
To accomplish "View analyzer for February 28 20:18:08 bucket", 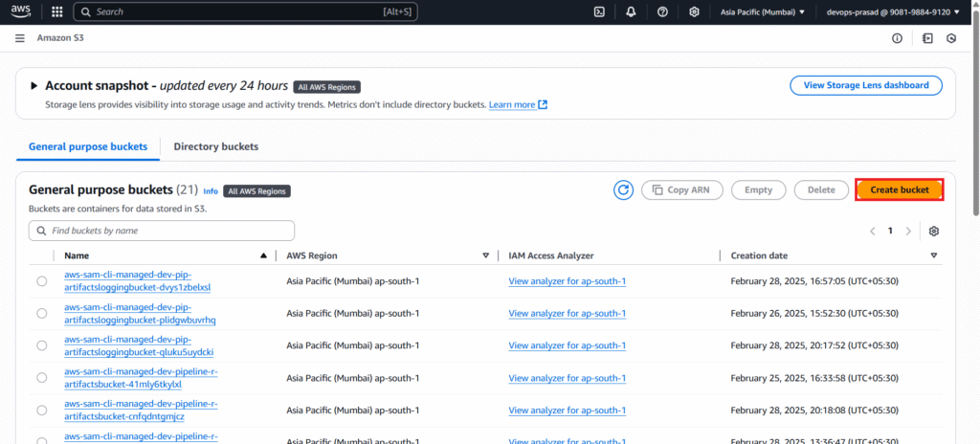I will (x=567, y=411).
